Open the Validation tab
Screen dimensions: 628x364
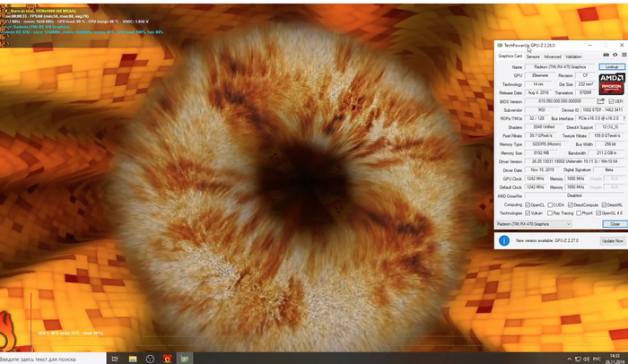[574, 56]
